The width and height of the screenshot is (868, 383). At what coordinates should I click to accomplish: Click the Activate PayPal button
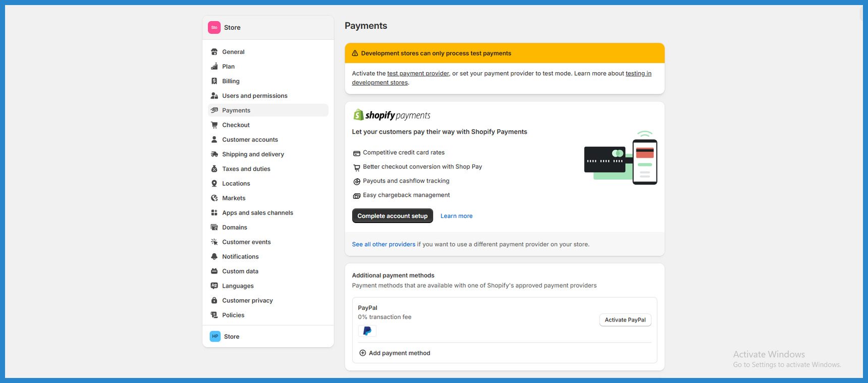(x=625, y=320)
